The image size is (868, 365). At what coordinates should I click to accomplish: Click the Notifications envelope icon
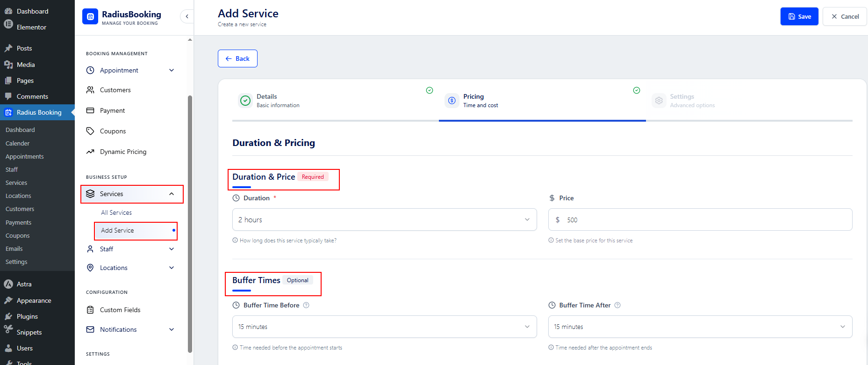[x=90, y=329]
